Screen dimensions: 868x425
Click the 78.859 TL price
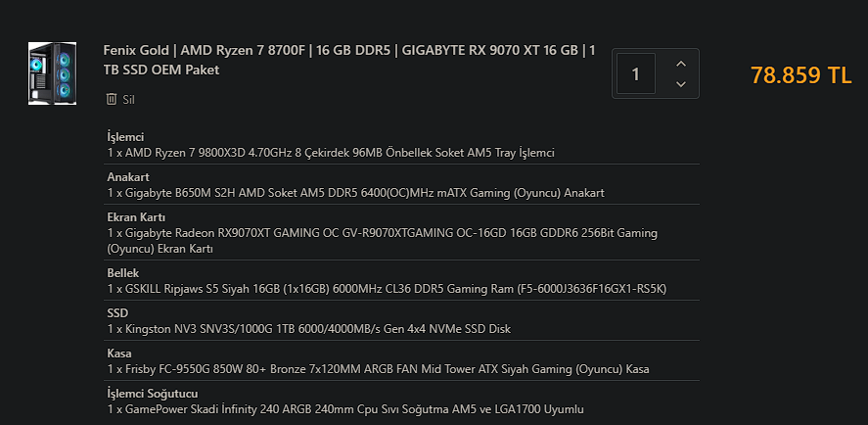801,74
